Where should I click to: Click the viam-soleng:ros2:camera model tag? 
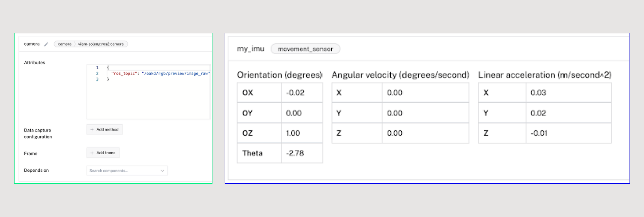coord(102,44)
